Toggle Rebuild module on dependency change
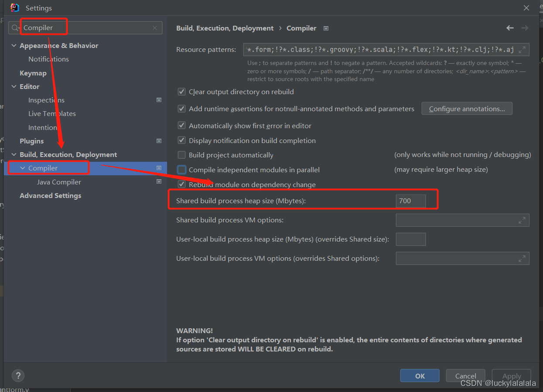543x392 pixels. tap(182, 184)
